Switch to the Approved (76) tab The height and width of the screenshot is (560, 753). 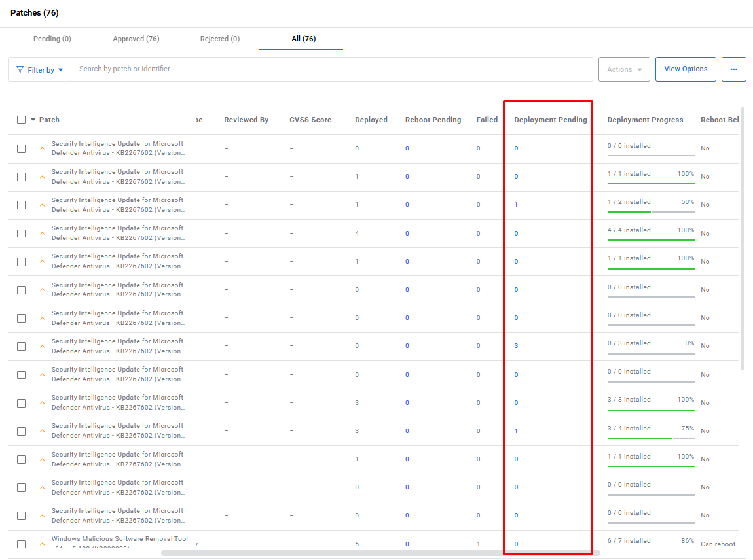(x=136, y=39)
